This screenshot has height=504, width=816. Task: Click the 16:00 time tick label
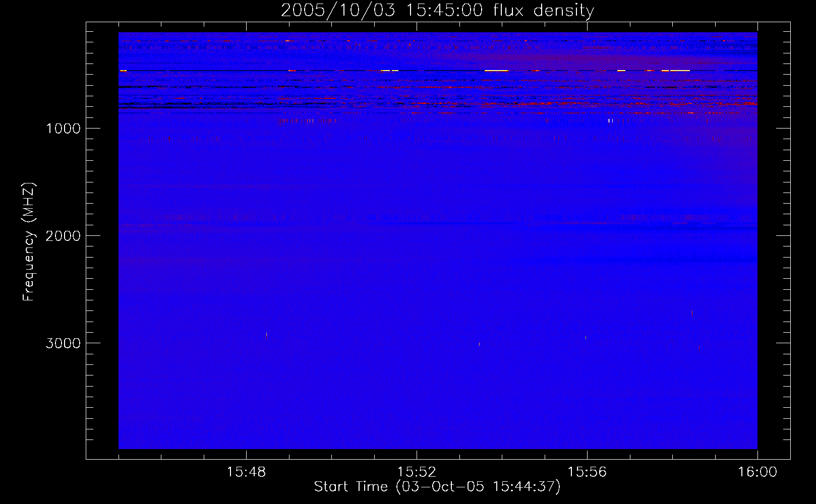[x=757, y=472]
